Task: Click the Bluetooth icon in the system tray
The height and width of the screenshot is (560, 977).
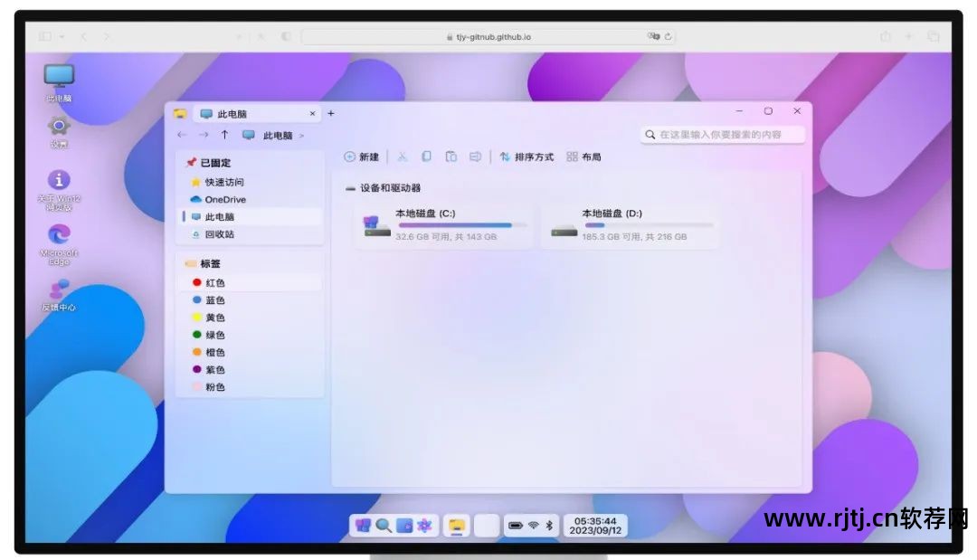Action: pyautogui.click(x=549, y=525)
